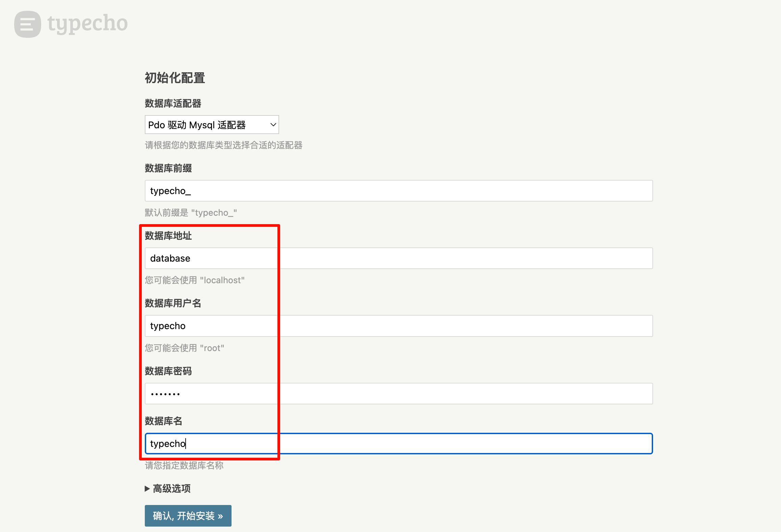This screenshot has width=781, height=532.
Task: Click the 数据库用户名 input field
Action: pyautogui.click(x=398, y=326)
